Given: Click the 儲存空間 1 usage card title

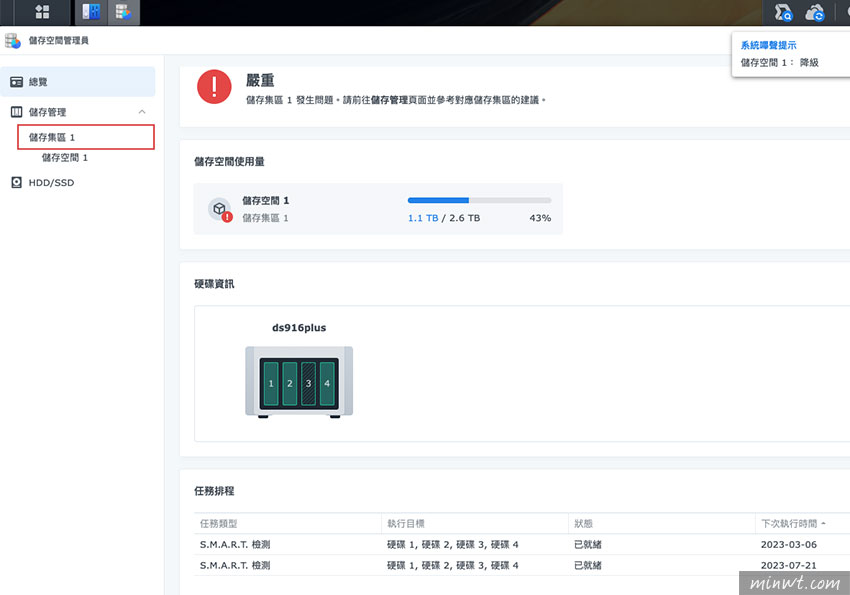Looking at the screenshot, I should click(266, 201).
